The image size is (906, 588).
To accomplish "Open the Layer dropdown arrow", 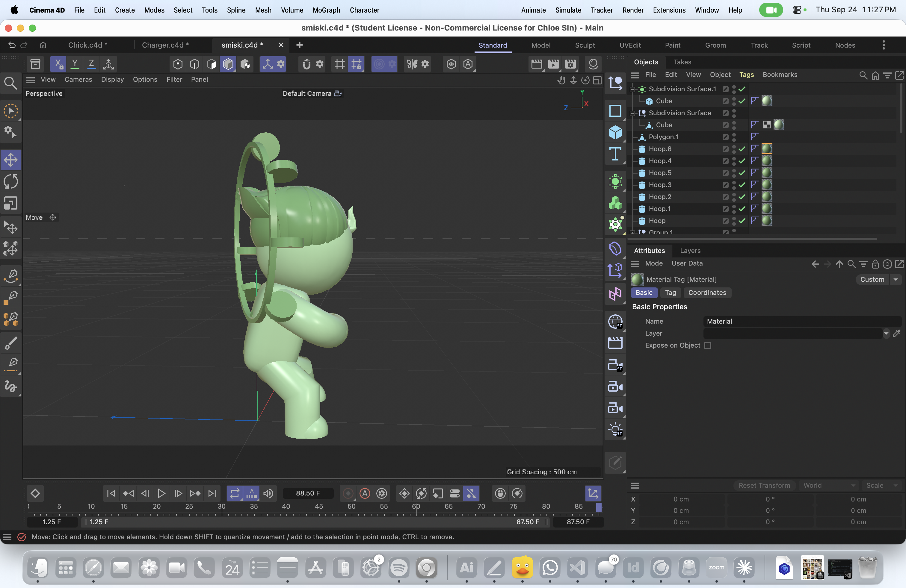I will 886,334.
